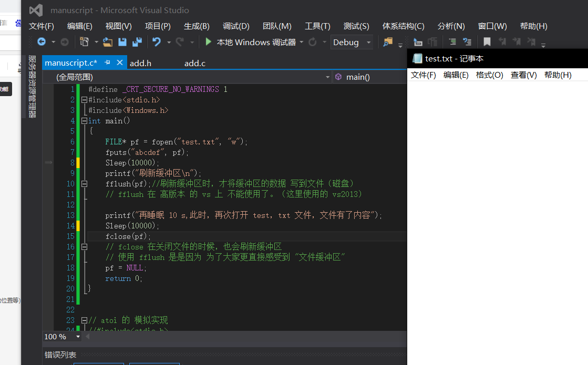
Task: Go to next bookmark icon
Action: click(x=517, y=42)
